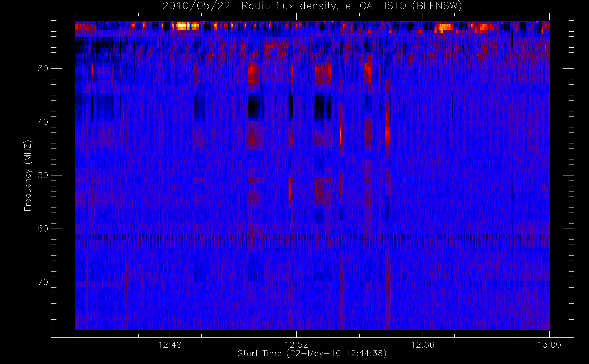
Task: Click the 70 frequency tick label
Action: pyautogui.click(x=43, y=282)
